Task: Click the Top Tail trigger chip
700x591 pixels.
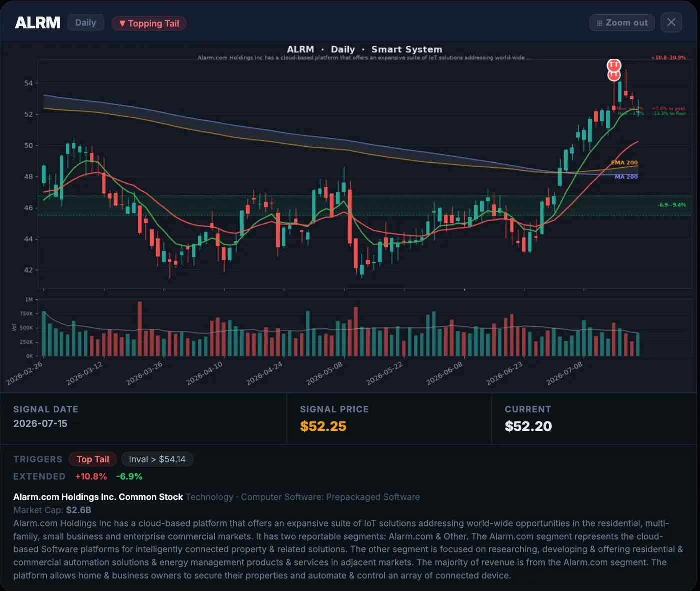Action: 93,459
